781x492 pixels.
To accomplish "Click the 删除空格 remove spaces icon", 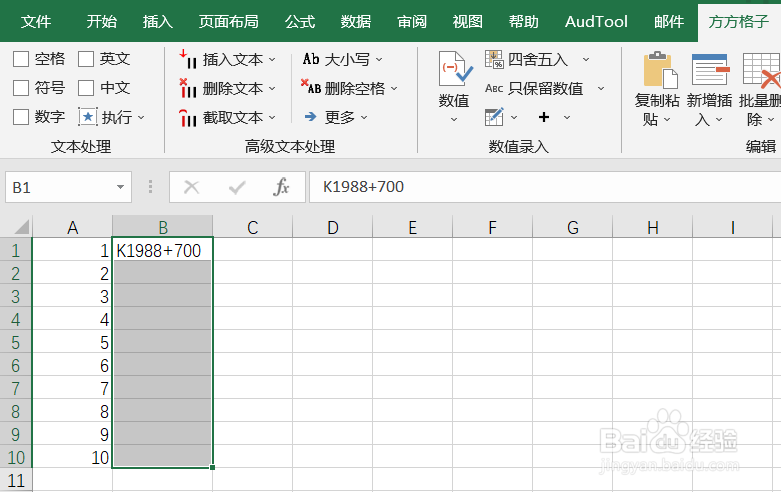I will click(x=311, y=87).
